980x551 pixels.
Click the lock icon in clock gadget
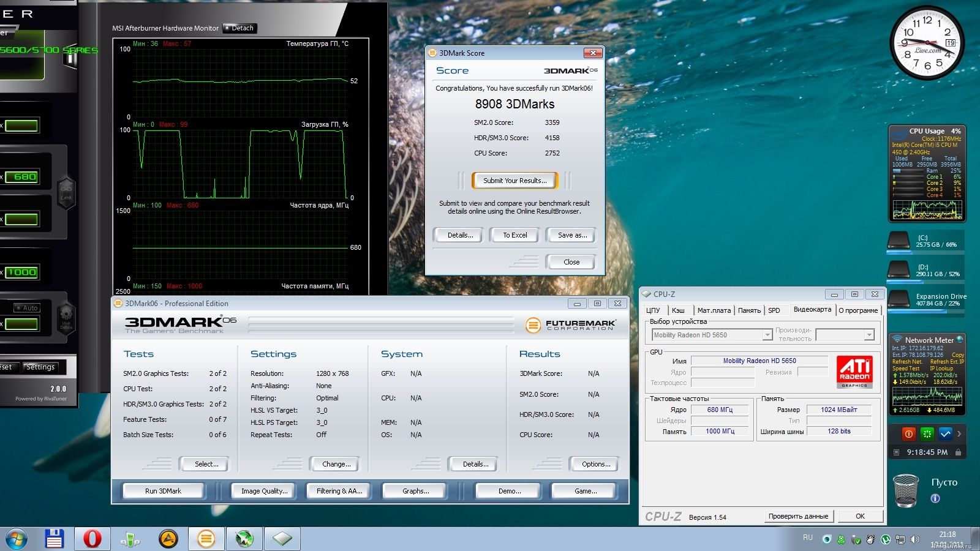(x=958, y=452)
